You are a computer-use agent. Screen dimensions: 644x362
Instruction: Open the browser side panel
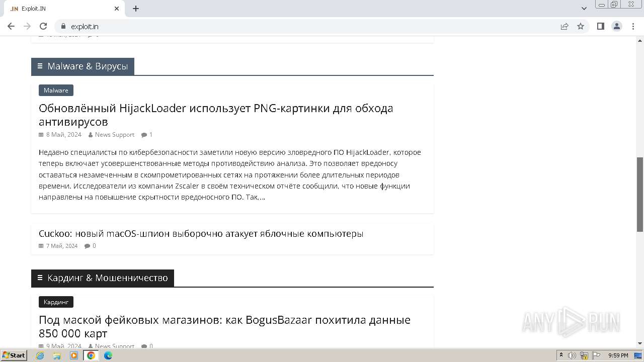point(601,26)
